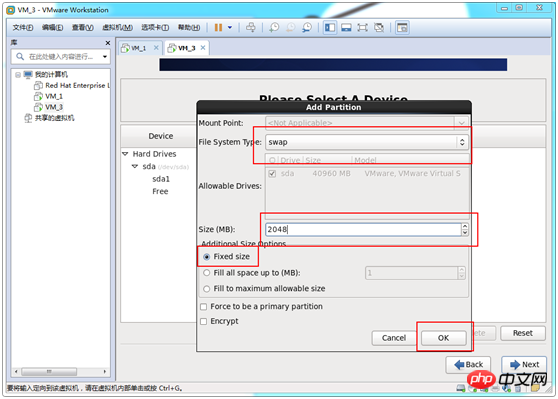Open the 选项卡(T) menu
The image size is (558, 399).
pyautogui.click(x=155, y=27)
